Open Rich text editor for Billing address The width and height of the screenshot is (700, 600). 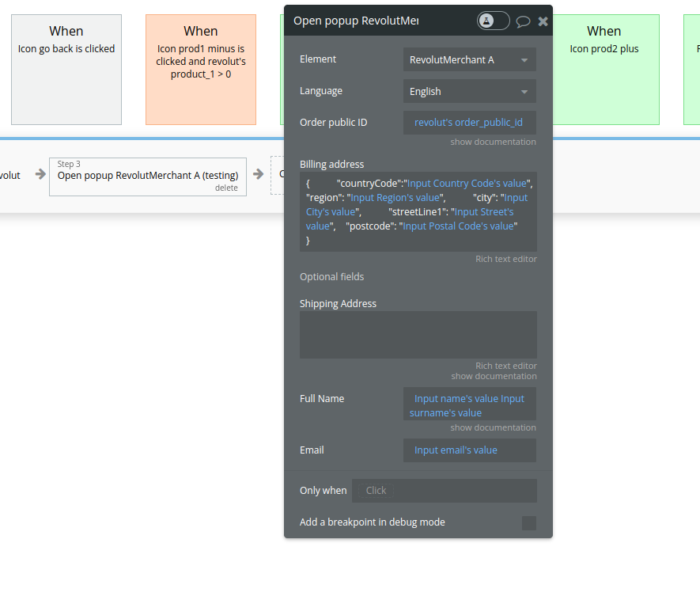pyautogui.click(x=505, y=259)
